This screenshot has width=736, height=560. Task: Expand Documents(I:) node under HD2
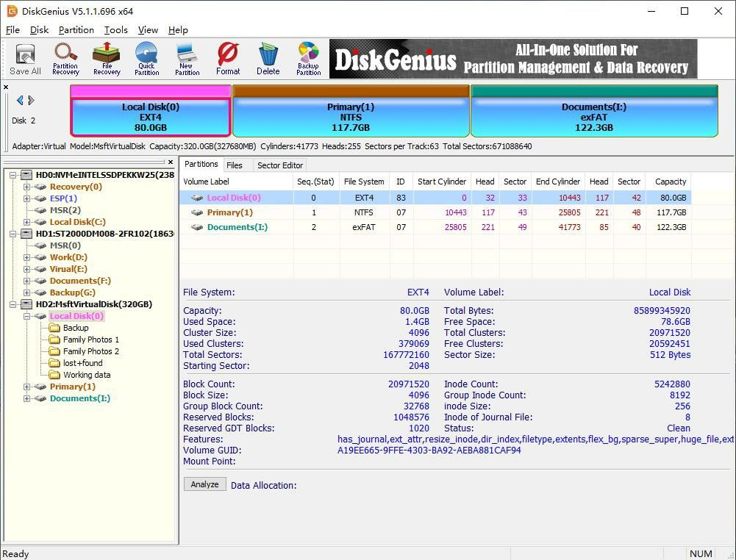26,398
